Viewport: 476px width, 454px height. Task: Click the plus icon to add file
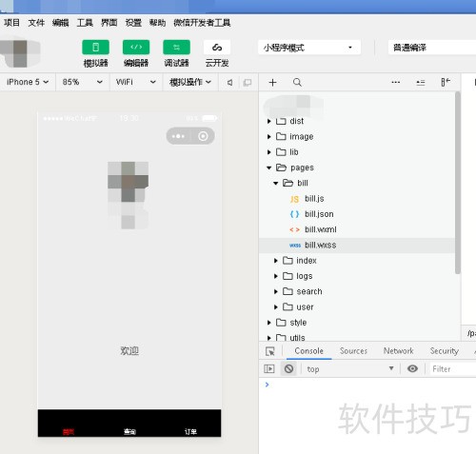tap(272, 83)
